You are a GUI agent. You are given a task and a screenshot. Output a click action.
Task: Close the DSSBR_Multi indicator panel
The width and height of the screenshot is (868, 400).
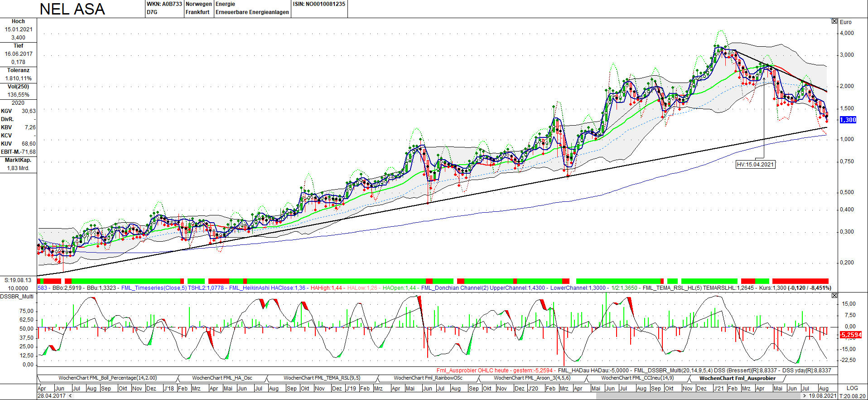pyautogui.click(x=834, y=296)
